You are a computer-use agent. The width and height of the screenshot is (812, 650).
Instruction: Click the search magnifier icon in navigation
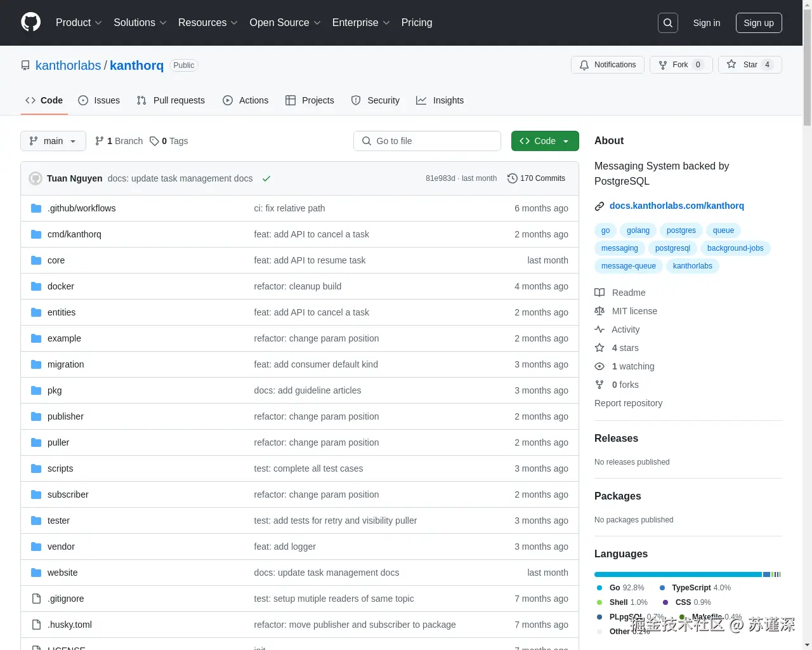point(667,23)
